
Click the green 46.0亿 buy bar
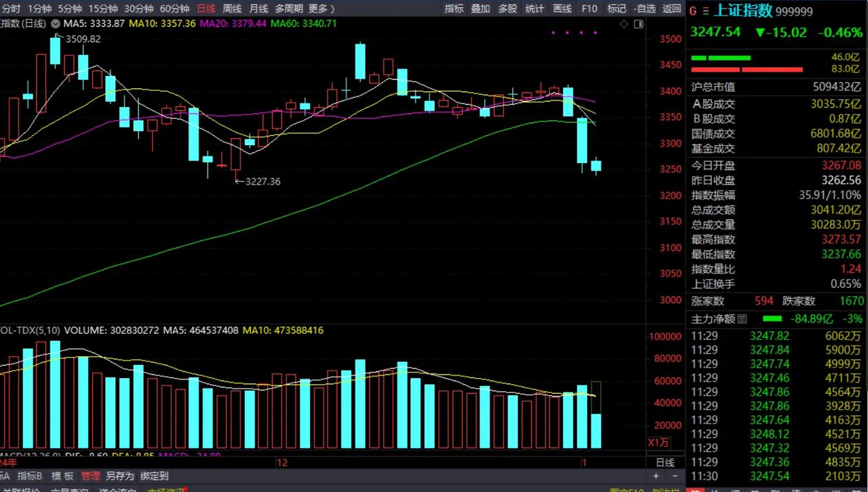point(720,58)
